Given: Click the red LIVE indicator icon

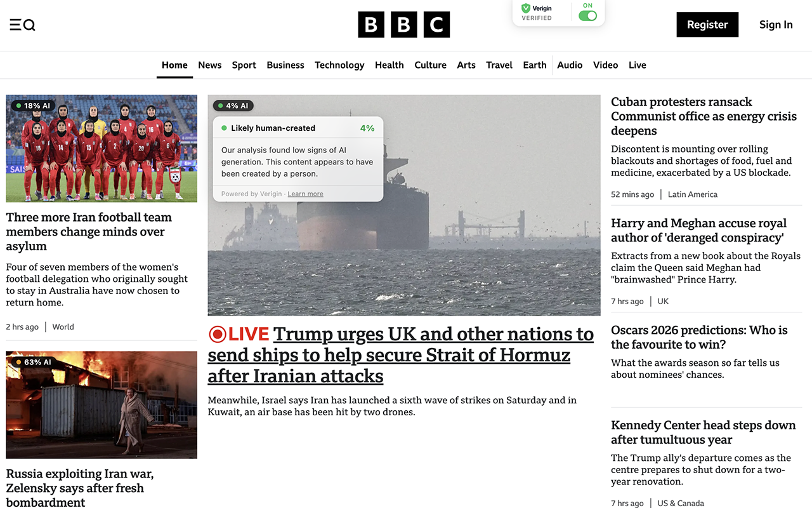Looking at the screenshot, I should click(217, 334).
